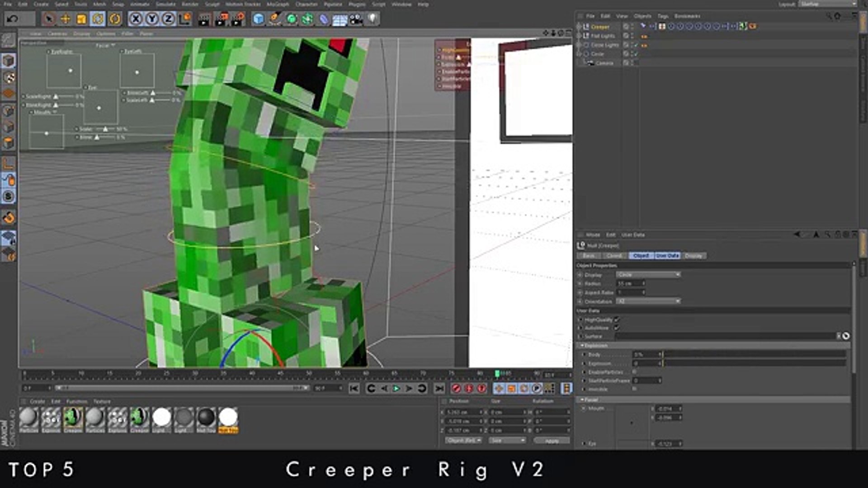This screenshot has width=868, height=488.
Task: Select the Creeper object in Object Manager
Action: [x=600, y=27]
